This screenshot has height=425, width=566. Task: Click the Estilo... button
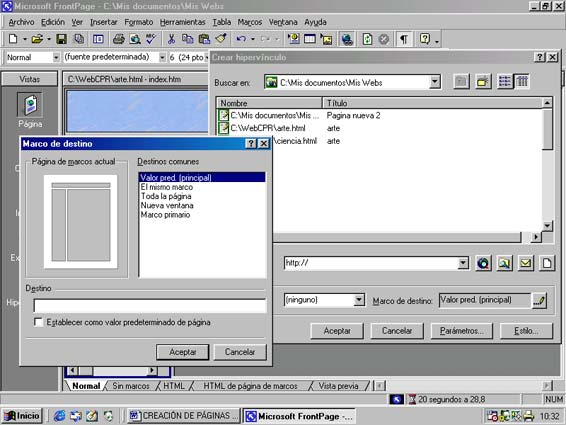pyautogui.click(x=526, y=331)
